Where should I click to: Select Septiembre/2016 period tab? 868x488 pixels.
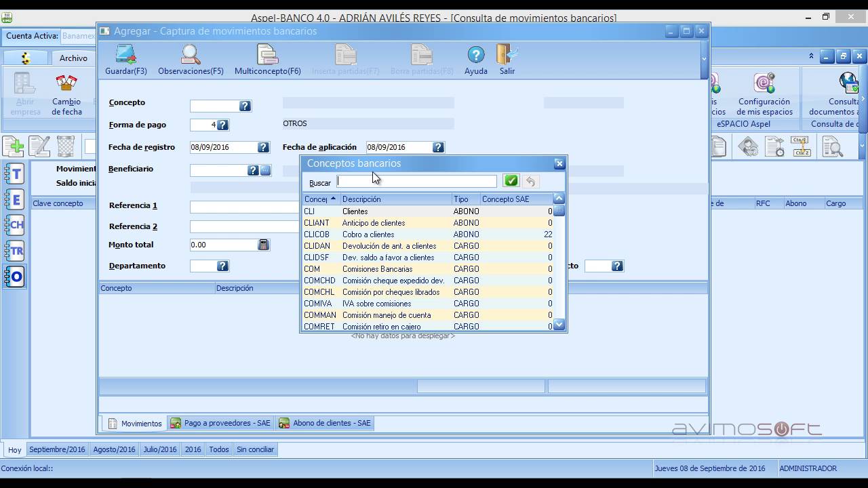[57, 449]
